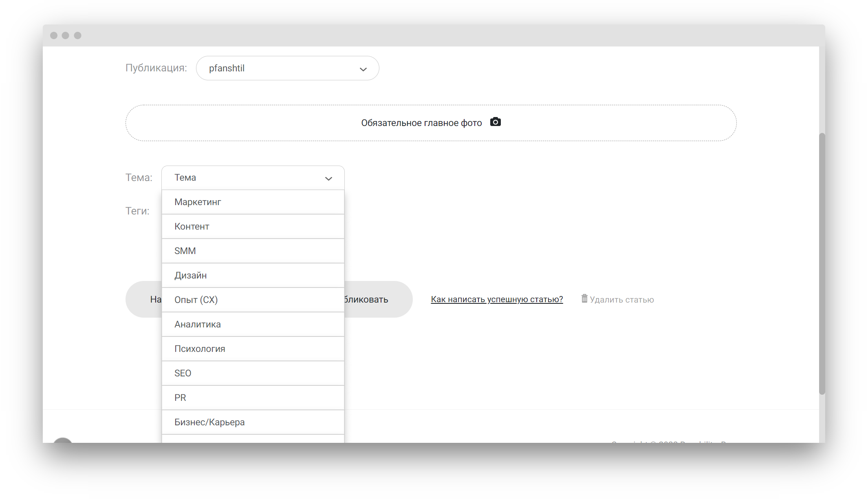Click the Удалить статью link
Viewport: 868px width, 504px height.
(621, 300)
